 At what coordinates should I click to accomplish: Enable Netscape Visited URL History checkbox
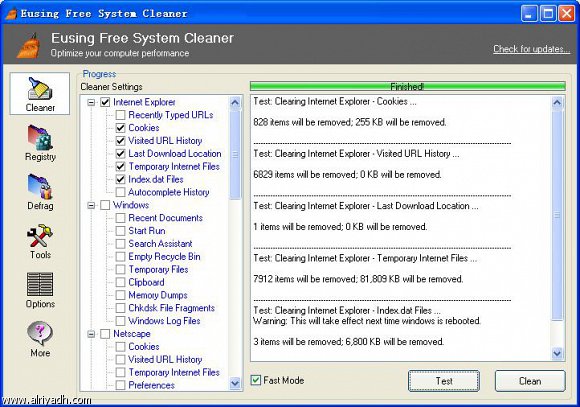pyautogui.click(x=120, y=360)
